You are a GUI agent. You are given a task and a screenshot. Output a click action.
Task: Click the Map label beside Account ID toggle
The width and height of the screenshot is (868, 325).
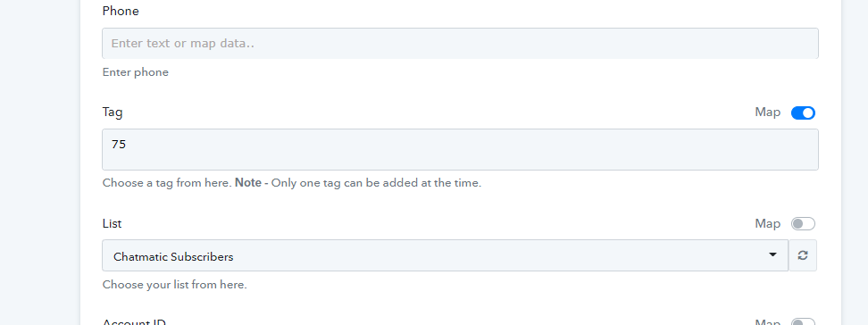coord(768,322)
